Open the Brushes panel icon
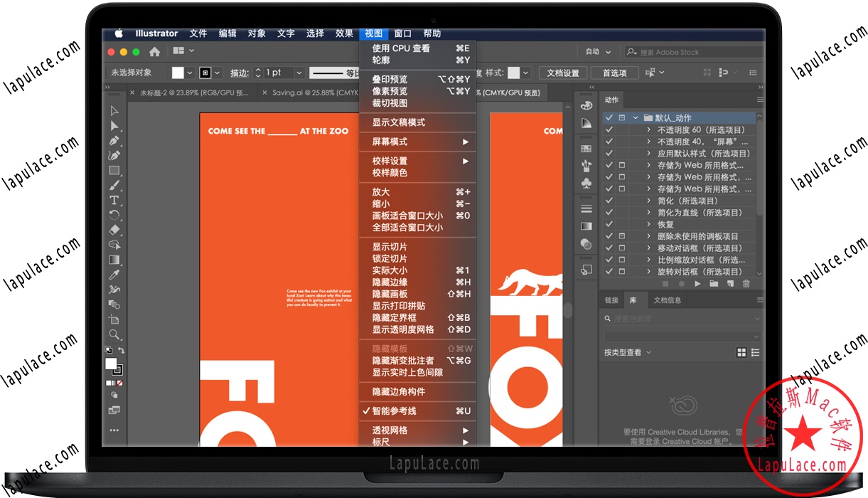This screenshot has width=868, height=498. point(586,166)
